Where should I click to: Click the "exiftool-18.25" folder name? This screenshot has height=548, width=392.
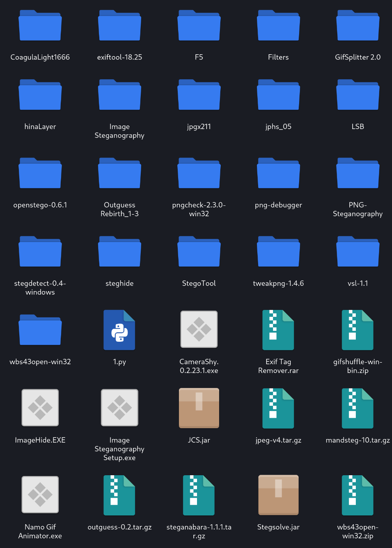click(119, 57)
